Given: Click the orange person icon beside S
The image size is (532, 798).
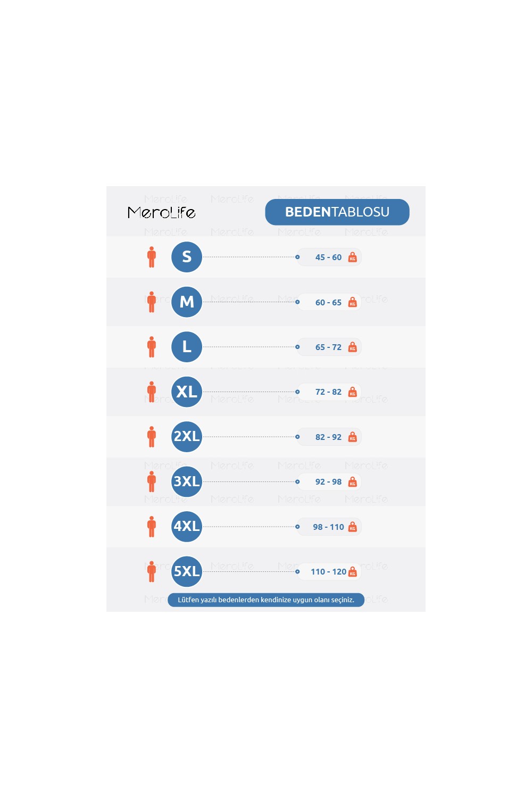Looking at the screenshot, I should tap(152, 257).
